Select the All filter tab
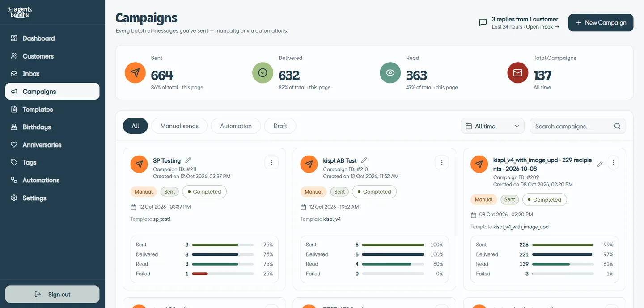Image resolution: width=644 pixels, height=308 pixels. click(136, 126)
